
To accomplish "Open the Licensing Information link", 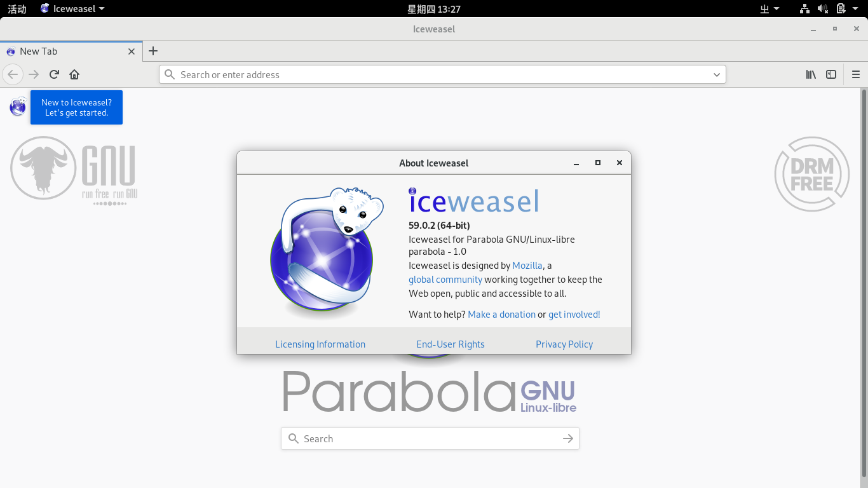I will coord(320,344).
